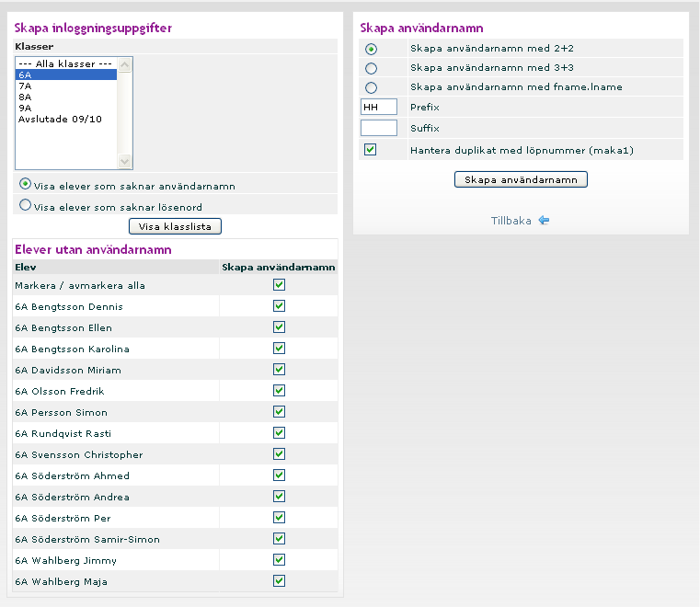Select class 9A in the Klasser list

pyautogui.click(x=66, y=108)
